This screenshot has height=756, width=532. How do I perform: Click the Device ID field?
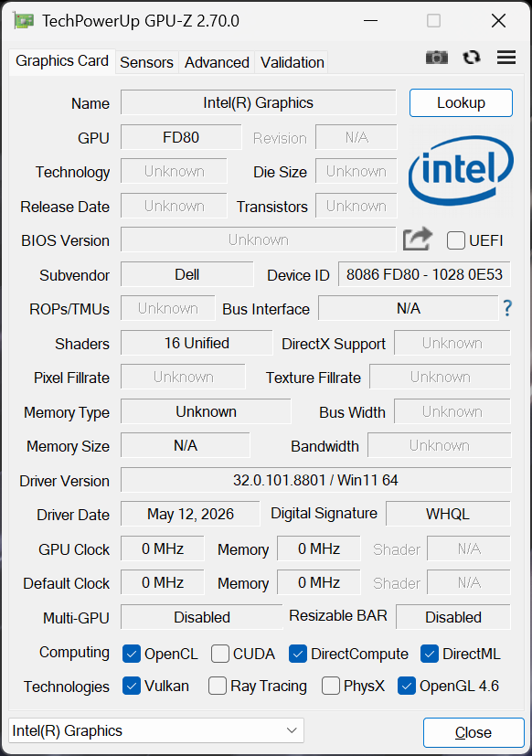pos(424,274)
